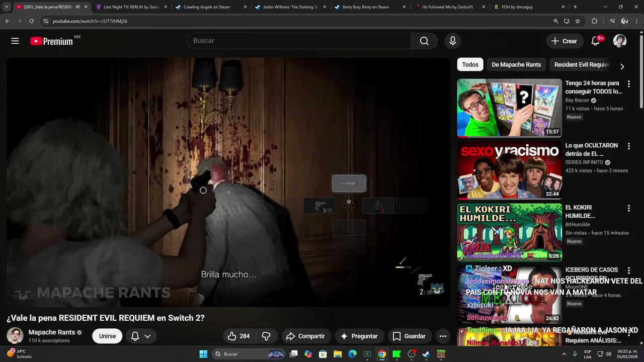Image resolution: width=644 pixels, height=362 pixels.
Task: Bookmark this page with the star
Action: pos(578,21)
